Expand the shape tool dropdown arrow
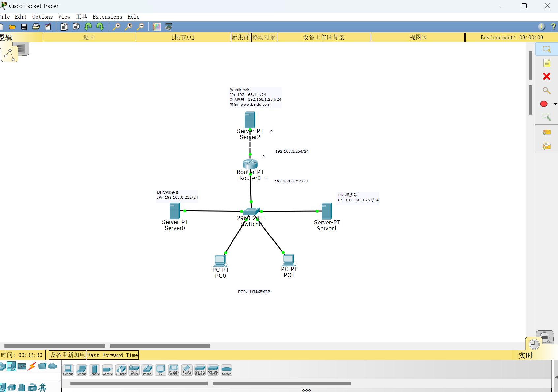Viewport: 558px width, 392px height. 555,104
